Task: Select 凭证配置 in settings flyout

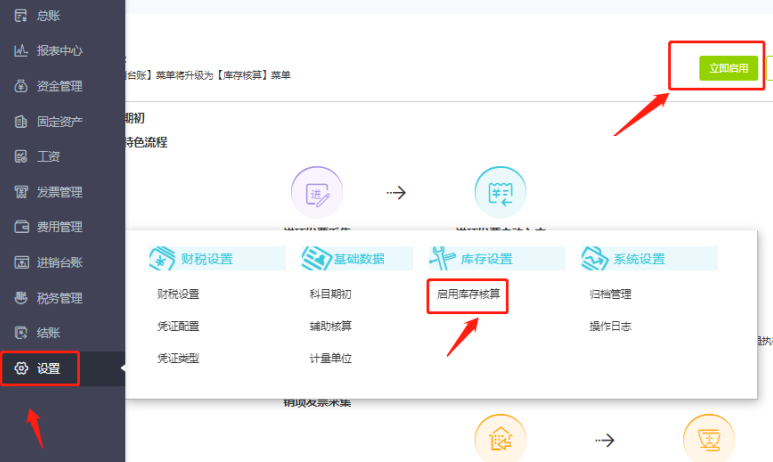Action: click(x=178, y=326)
